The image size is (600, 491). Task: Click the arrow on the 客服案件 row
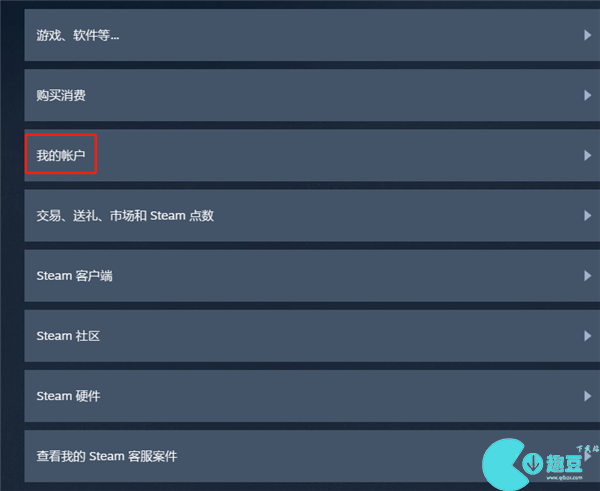point(588,456)
